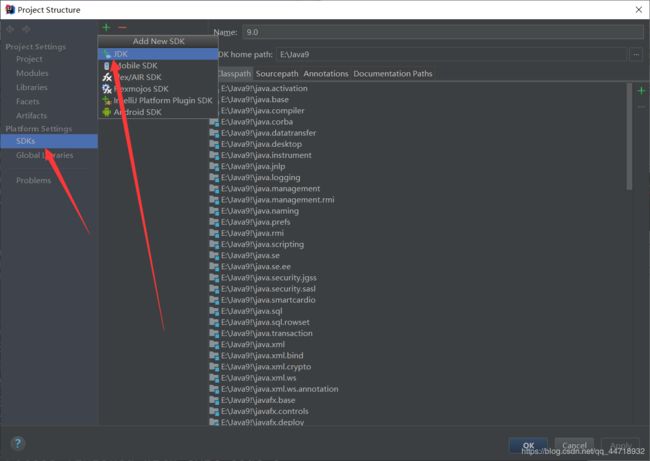Select E:\Java9!\java.base classpath entry
Image resolution: width=650 pixels, height=461 pixels.
255,99
